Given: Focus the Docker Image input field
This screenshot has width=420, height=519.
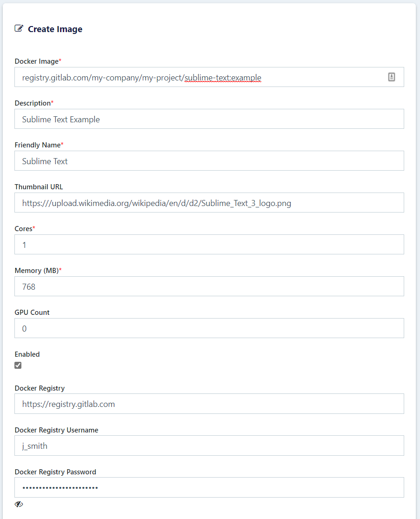Looking at the screenshot, I should click(x=200, y=77).
